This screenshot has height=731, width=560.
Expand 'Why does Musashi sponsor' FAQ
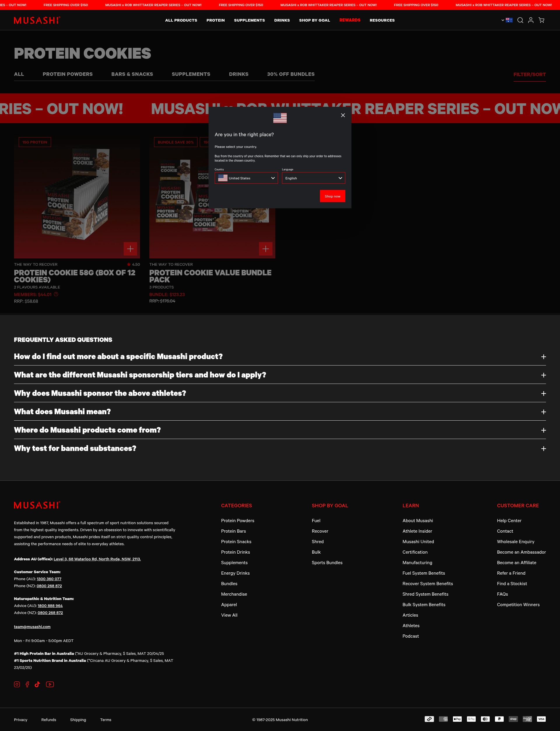pyautogui.click(x=280, y=393)
